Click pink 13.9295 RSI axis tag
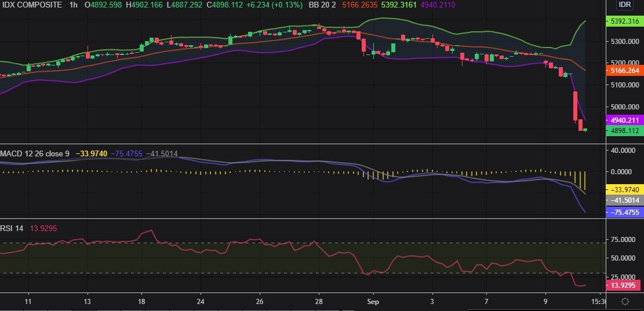Screen dimensions: 644x311 click(624, 286)
